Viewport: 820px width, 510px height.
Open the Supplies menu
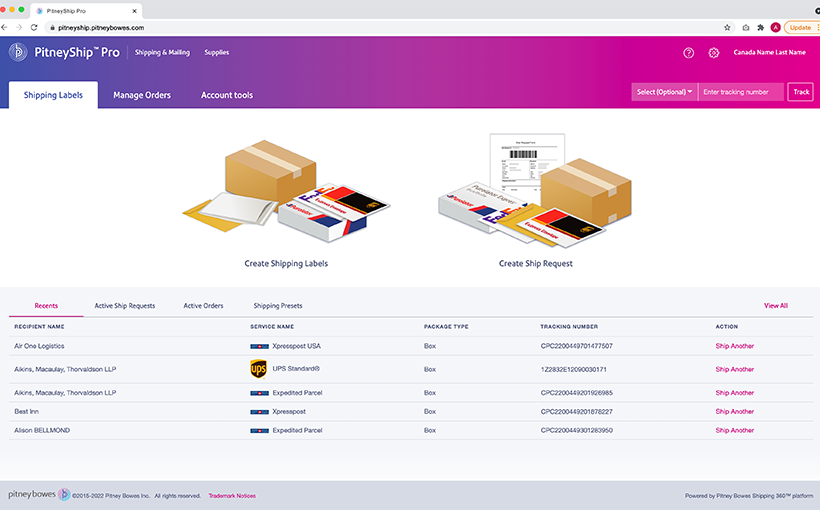[x=217, y=52]
